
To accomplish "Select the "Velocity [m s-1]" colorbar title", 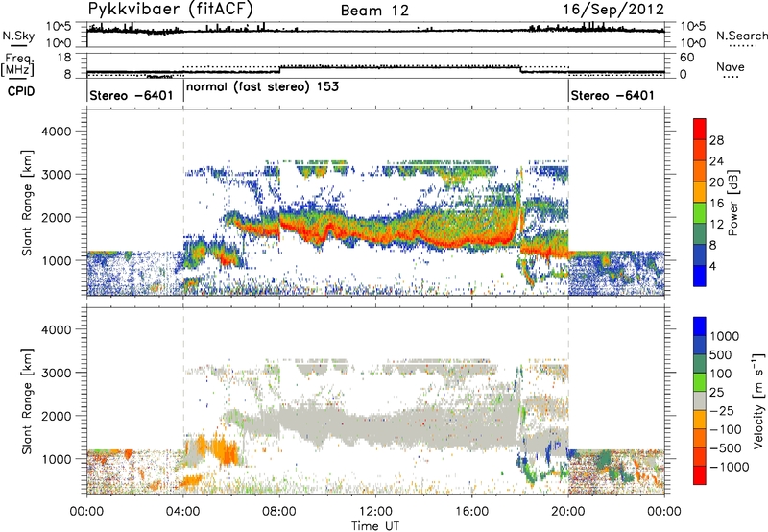I will click(758, 400).
